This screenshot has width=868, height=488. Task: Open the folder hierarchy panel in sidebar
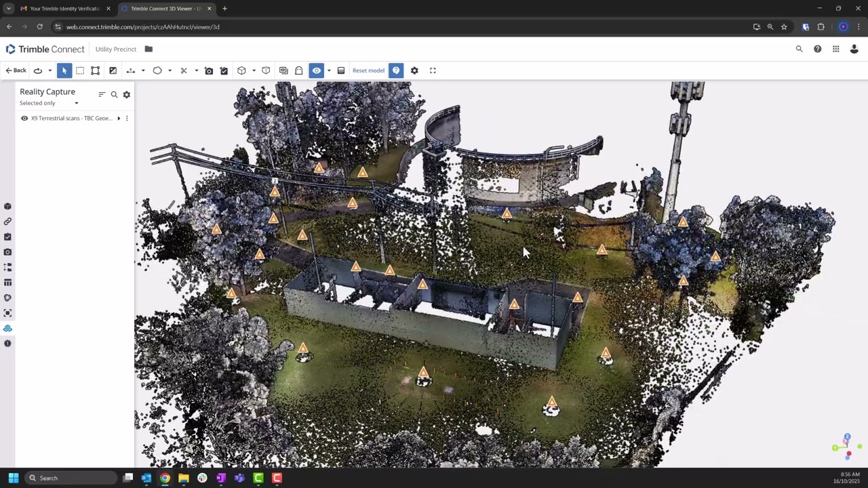coord(7,267)
